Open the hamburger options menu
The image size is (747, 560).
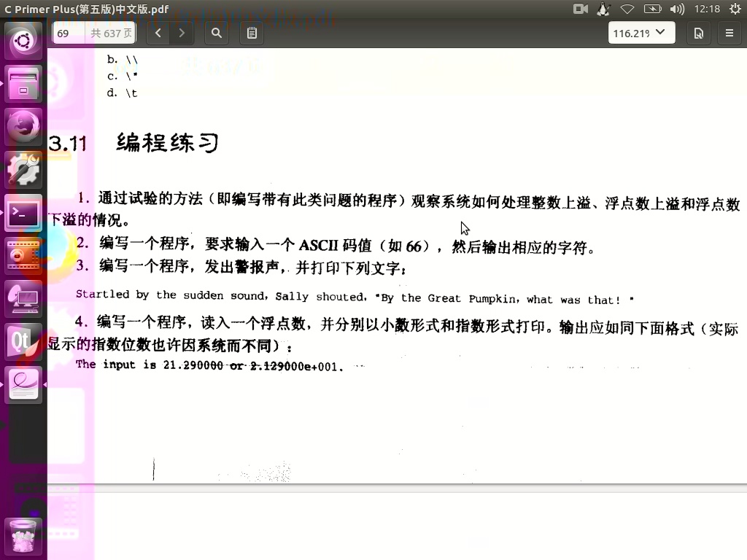tap(729, 33)
